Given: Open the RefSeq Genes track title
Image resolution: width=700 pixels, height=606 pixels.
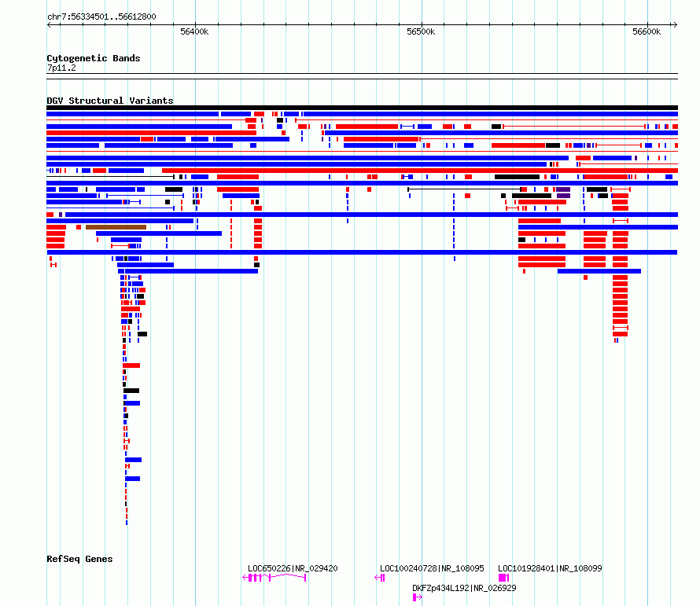Looking at the screenshot, I should pyautogui.click(x=79, y=559).
